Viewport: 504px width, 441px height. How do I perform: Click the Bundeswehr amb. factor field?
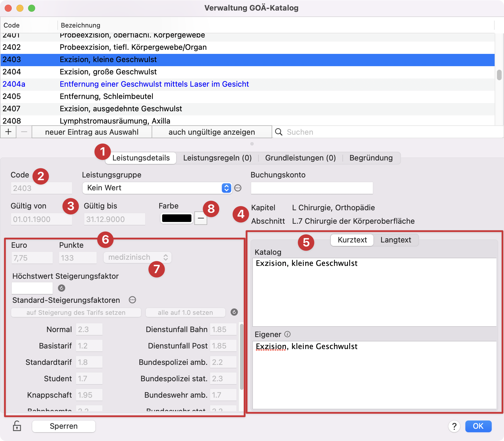[x=223, y=395]
